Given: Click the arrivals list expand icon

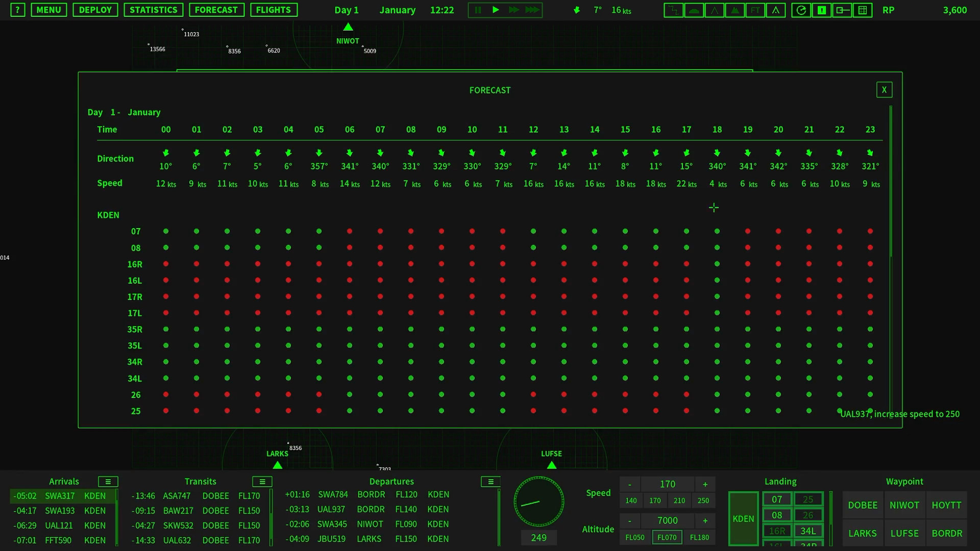Looking at the screenshot, I should point(108,481).
